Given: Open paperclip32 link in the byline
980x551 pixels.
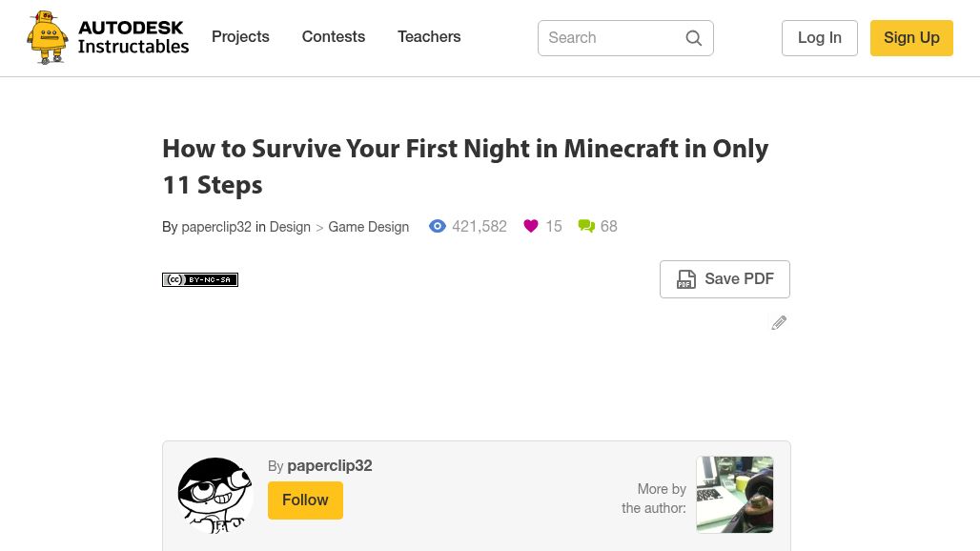Looking at the screenshot, I should point(216,227).
